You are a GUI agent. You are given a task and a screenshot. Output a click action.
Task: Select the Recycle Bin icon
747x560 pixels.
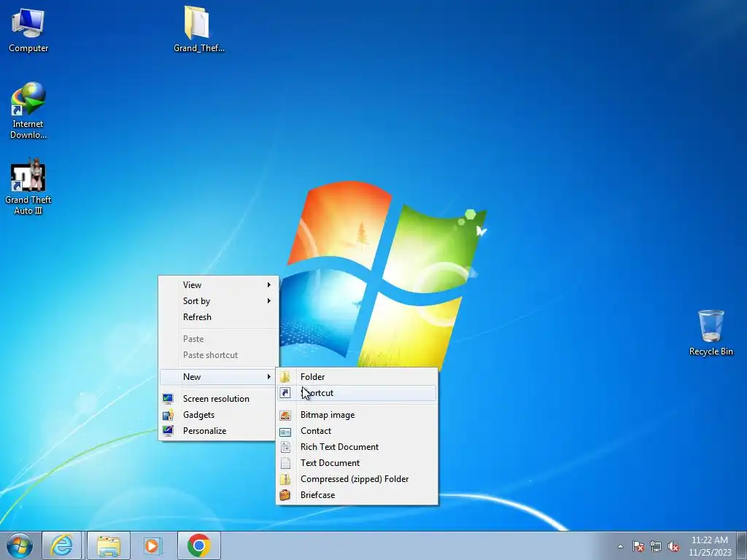click(711, 333)
